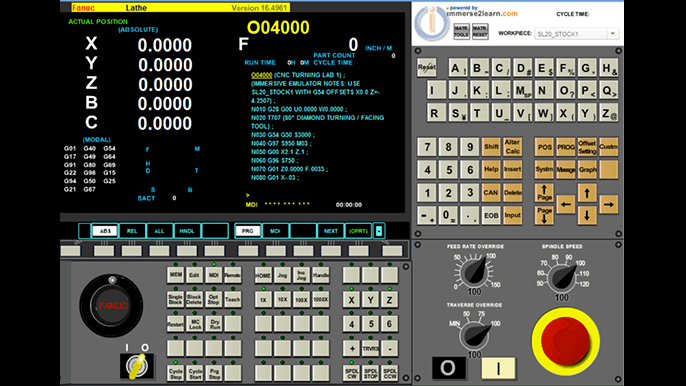Hit the Reset key on the keypad
The image size is (686, 386).
pos(427,67)
